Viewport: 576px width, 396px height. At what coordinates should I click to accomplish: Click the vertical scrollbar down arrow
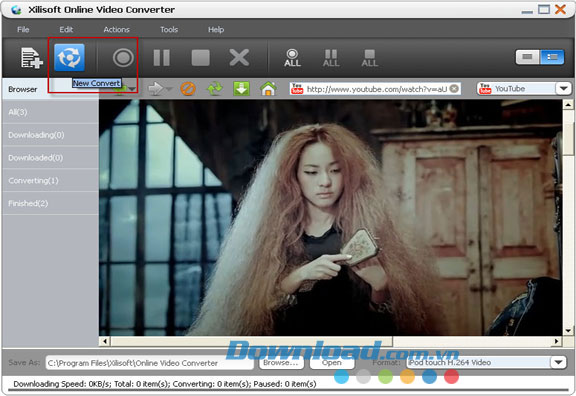tap(568, 331)
